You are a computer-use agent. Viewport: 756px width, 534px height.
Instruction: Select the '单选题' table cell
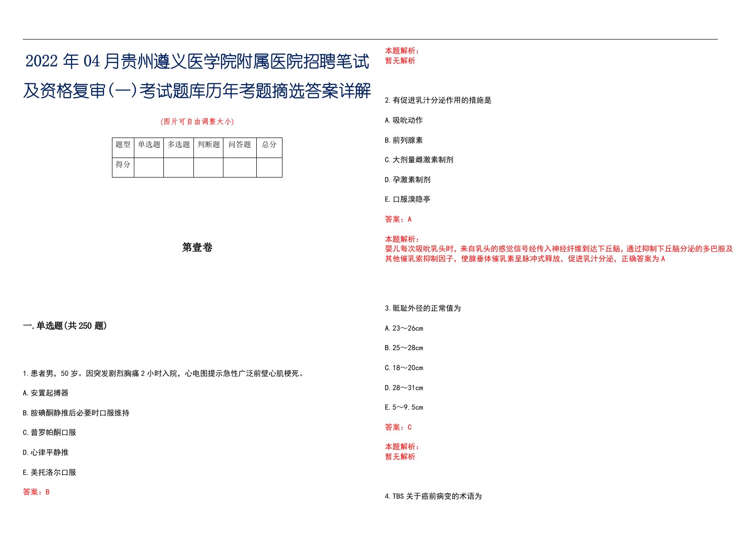[x=149, y=148]
